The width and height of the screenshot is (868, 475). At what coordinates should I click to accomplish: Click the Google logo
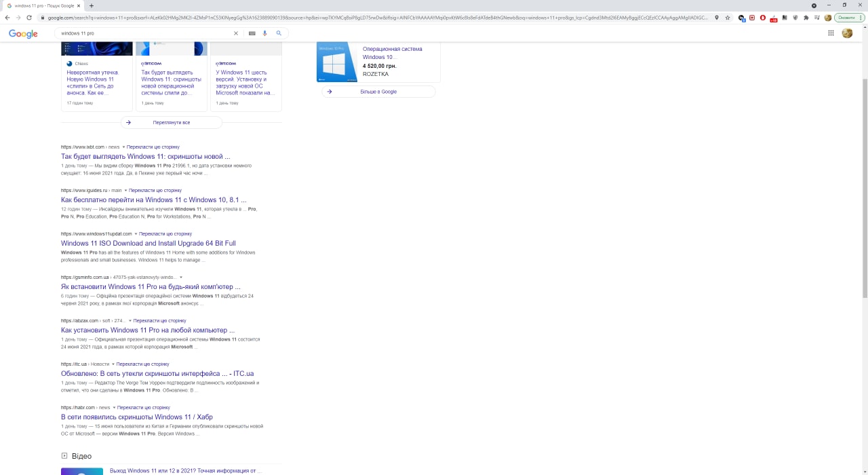click(23, 34)
